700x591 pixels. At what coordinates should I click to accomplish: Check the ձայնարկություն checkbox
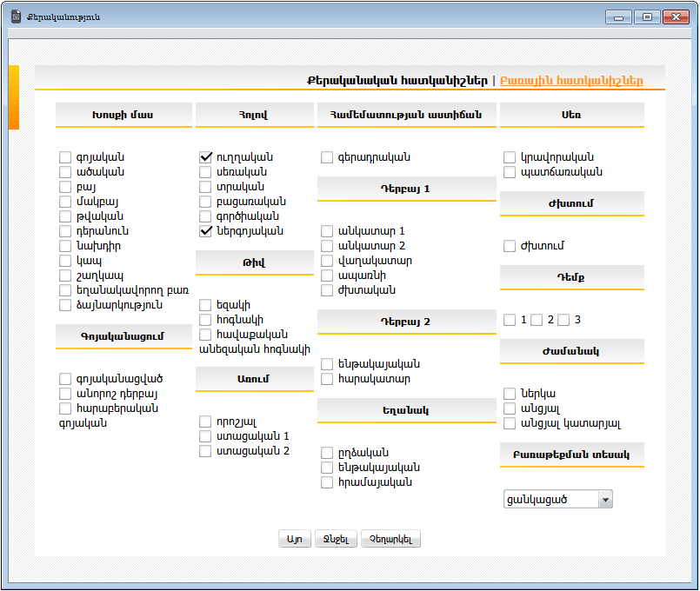click(65, 305)
